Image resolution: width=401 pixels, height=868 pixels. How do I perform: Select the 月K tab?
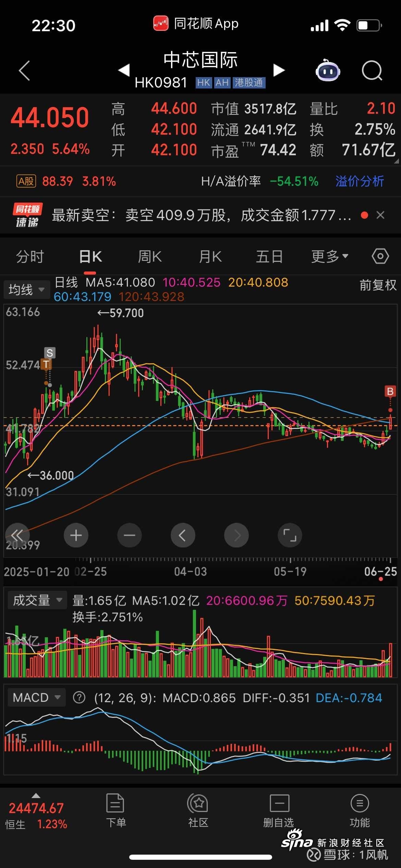[210, 257]
